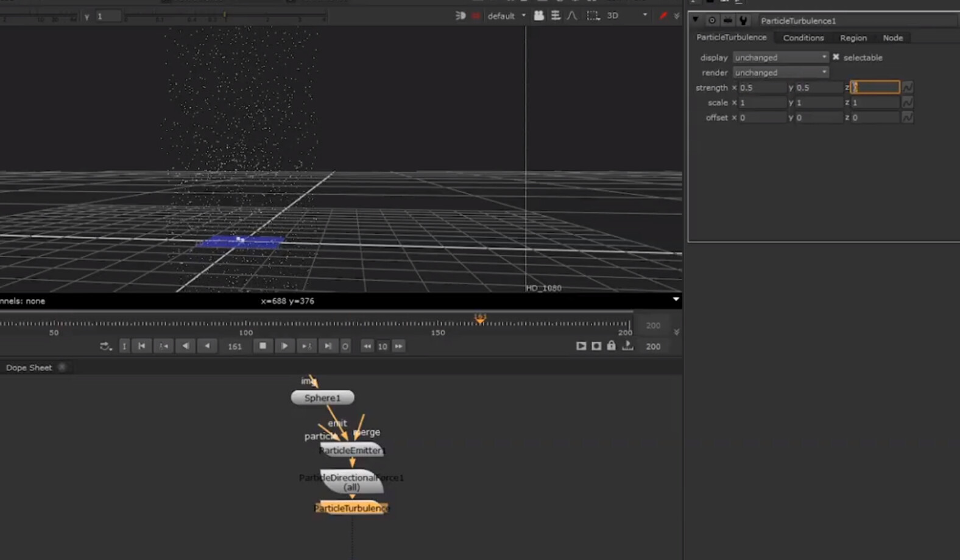Switch to the ParticleTurbulence tab

tap(732, 37)
